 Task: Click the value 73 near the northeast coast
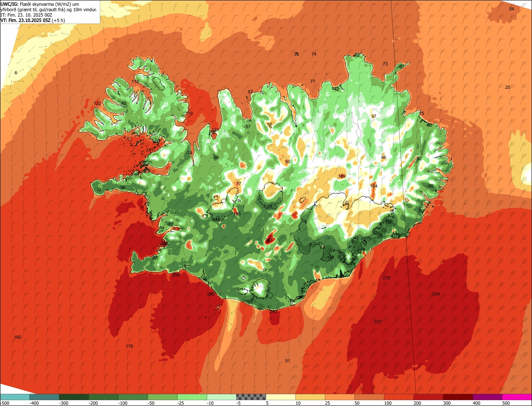pyautogui.click(x=385, y=64)
